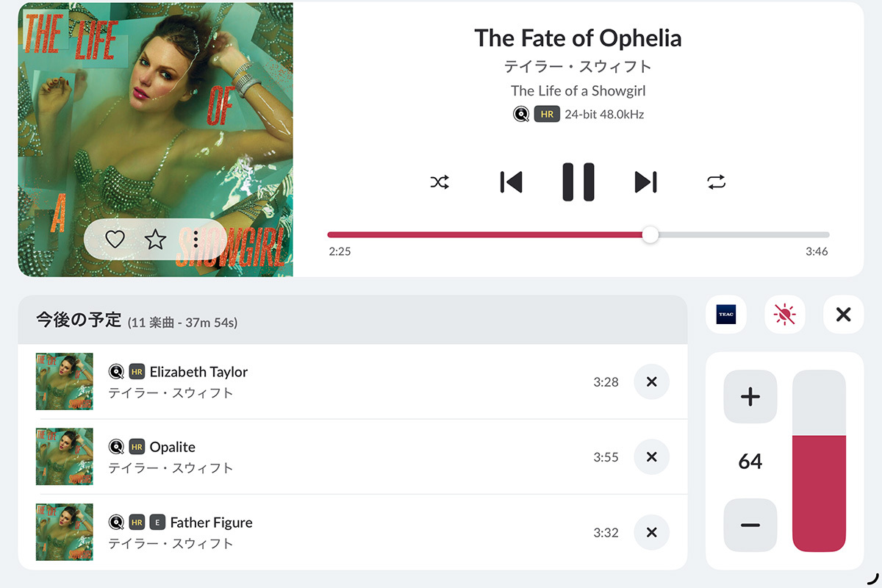Toggle shuffle playback
Screen dimensions: 882x588
440,182
